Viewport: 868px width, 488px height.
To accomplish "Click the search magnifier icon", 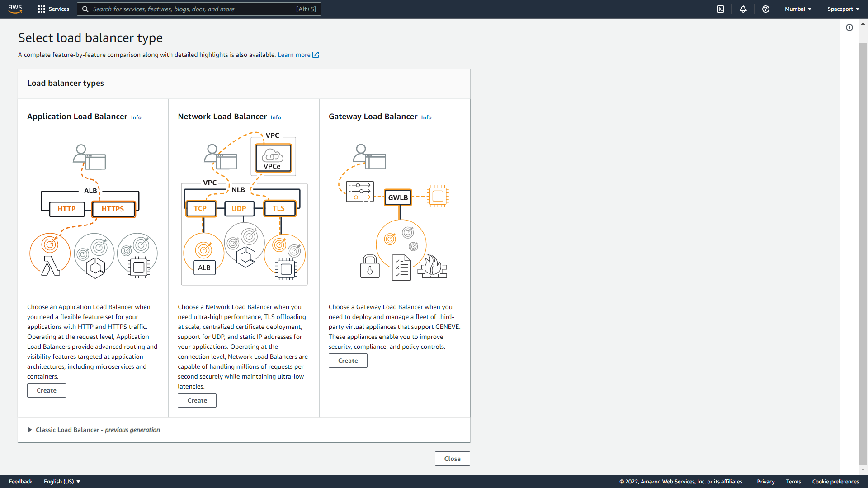I will [x=85, y=9].
